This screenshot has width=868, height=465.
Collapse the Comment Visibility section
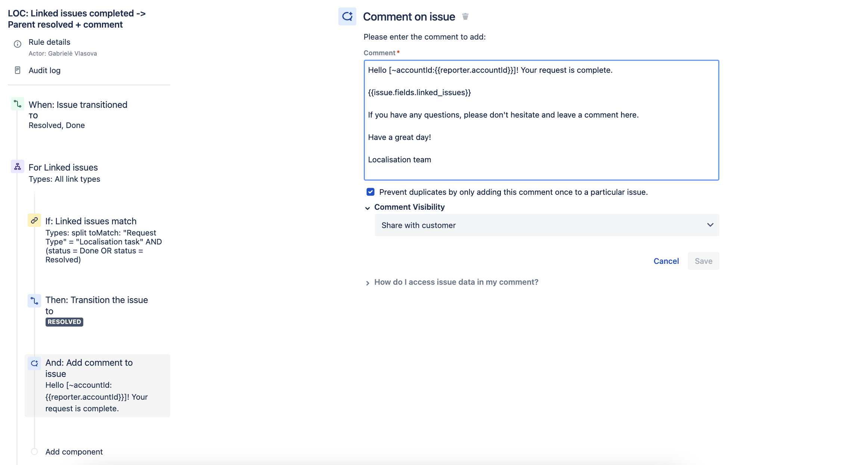coord(368,208)
